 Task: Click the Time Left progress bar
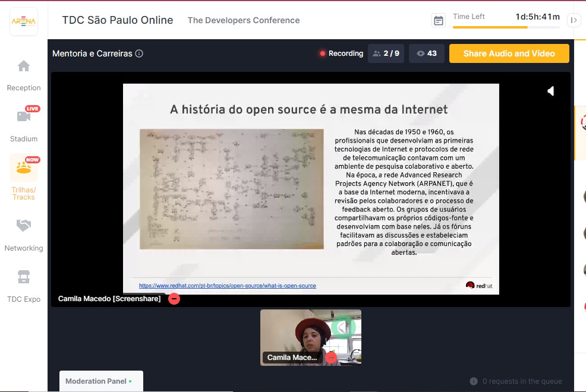(x=506, y=27)
